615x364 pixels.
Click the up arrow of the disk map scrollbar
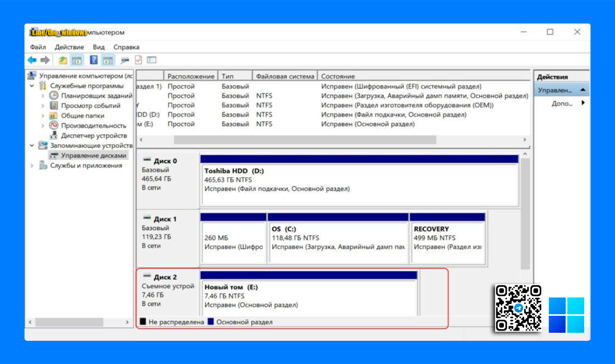525,154
